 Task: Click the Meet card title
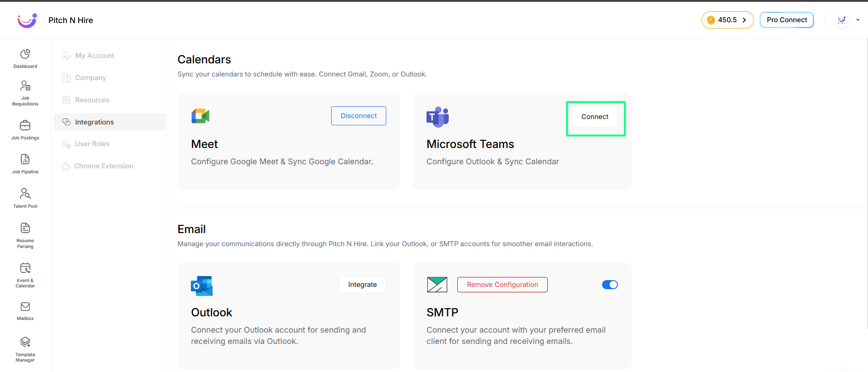[x=204, y=144]
